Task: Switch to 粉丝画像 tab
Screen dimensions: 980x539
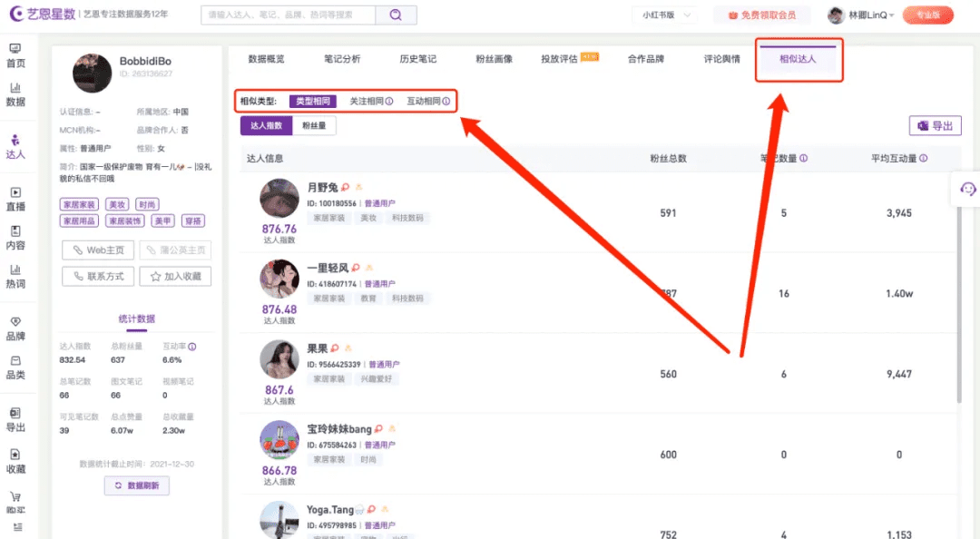Action: (x=494, y=59)
